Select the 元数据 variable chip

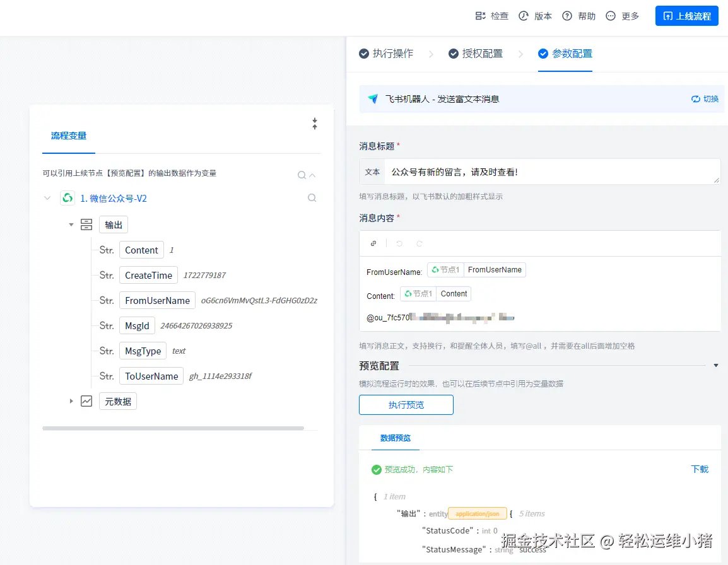[x=118, y=401]
